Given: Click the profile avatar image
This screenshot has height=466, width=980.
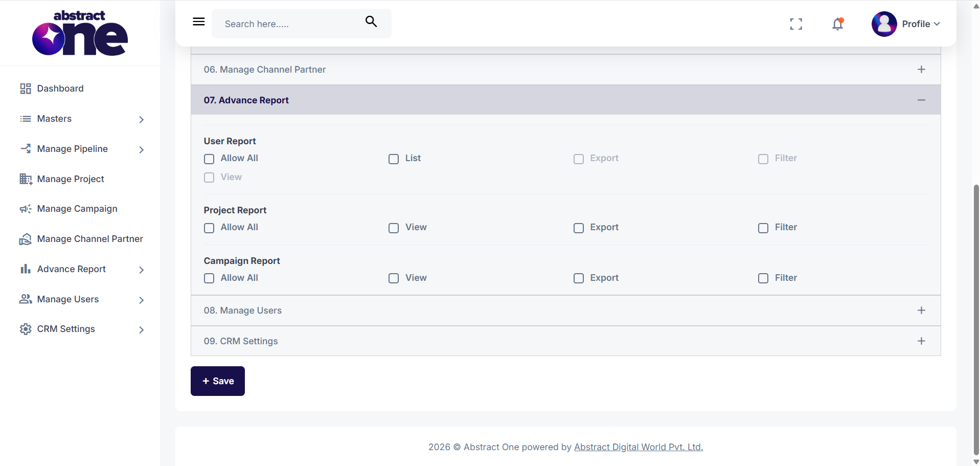Looking at the screenshot, I should click(884, 24).
